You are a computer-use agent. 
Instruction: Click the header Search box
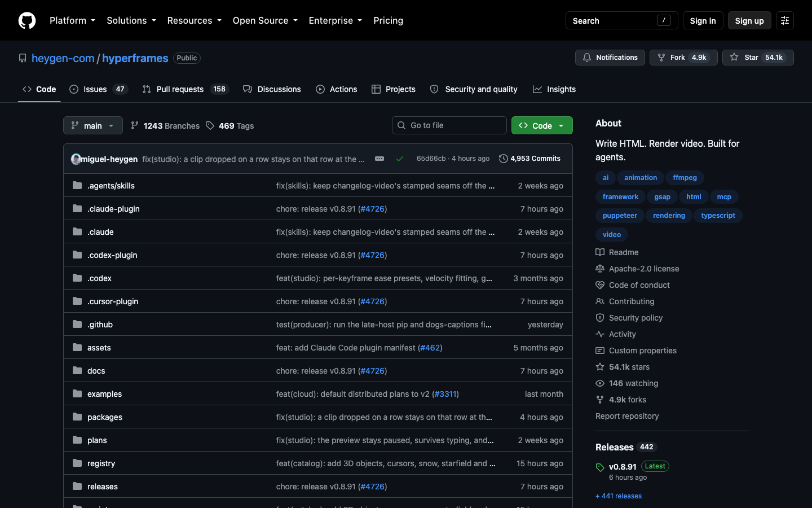[x=621, y=20]
